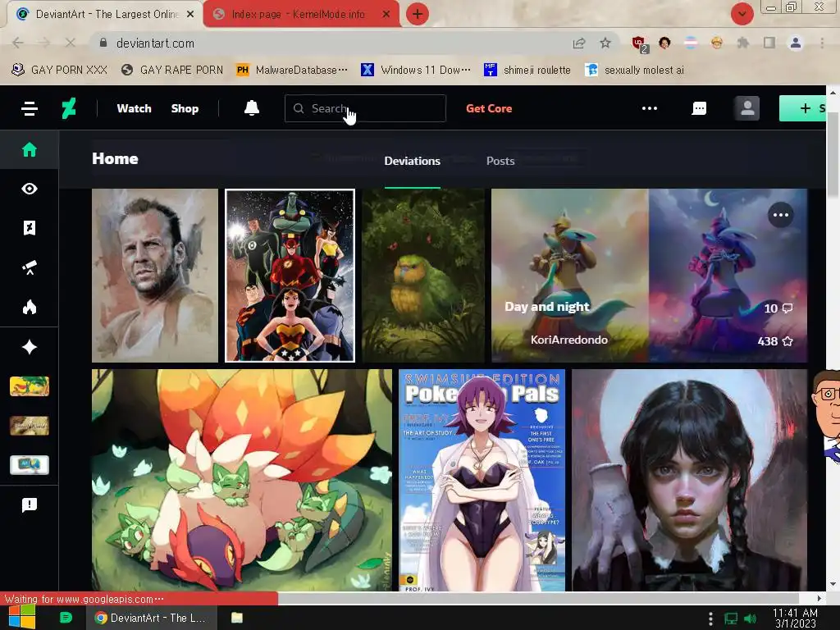The height and width of the screenshot is (630, 840).
Task: Click the horizontal scrollbar right arrow
Action: 819,598
